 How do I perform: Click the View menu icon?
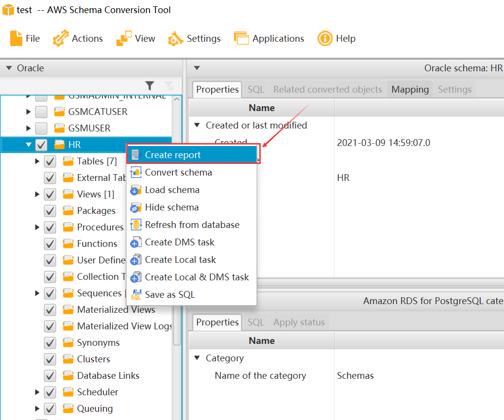124,38
